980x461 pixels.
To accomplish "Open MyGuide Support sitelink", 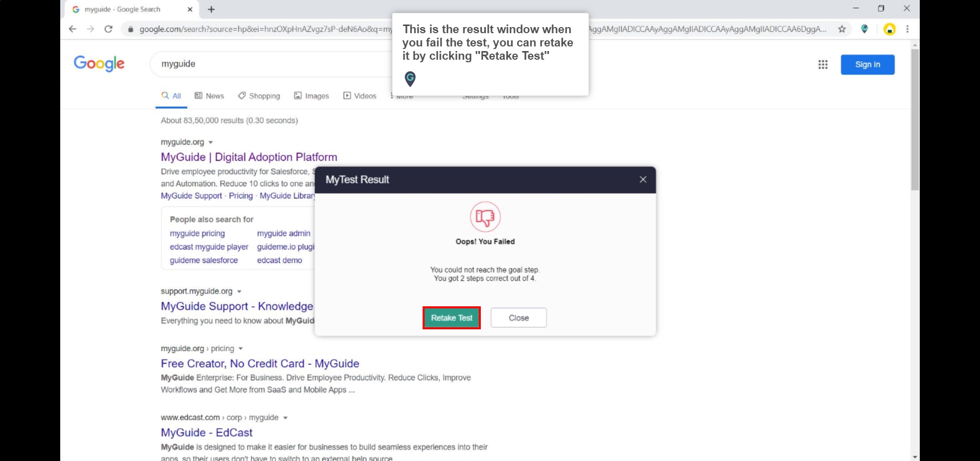I will point(191,196).
